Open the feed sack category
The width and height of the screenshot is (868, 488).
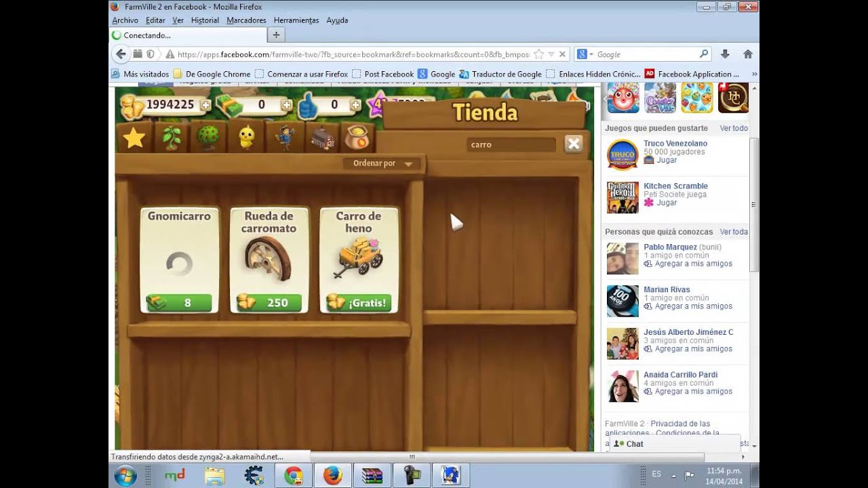357,138
